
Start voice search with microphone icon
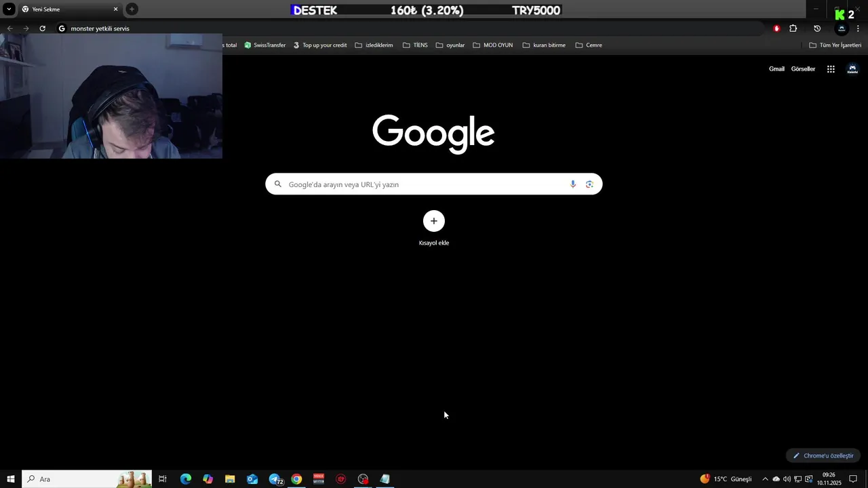573,184
